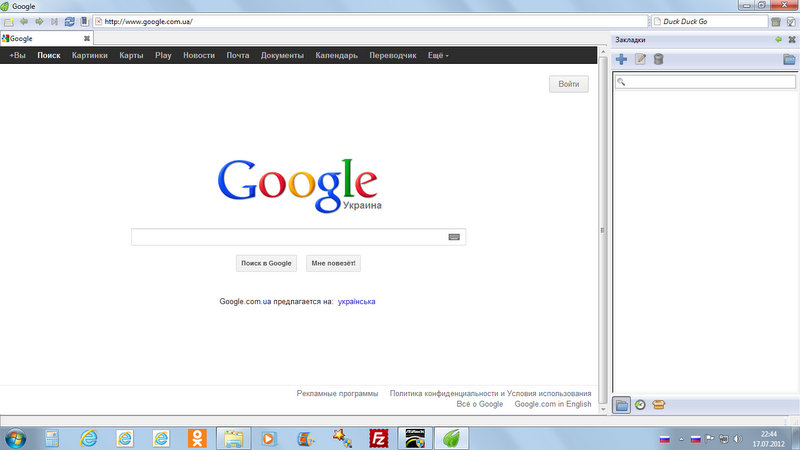Image resolution: width=800 pixels, height=450 pixels.
Task: Open Переводчик in the Google bar
Action: point(393,55)
